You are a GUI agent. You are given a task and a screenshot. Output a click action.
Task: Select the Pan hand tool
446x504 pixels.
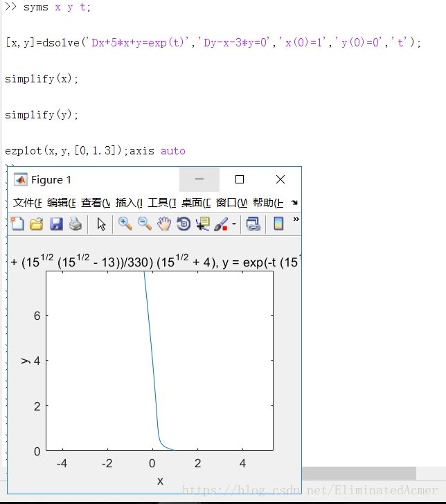coord(164,224)
